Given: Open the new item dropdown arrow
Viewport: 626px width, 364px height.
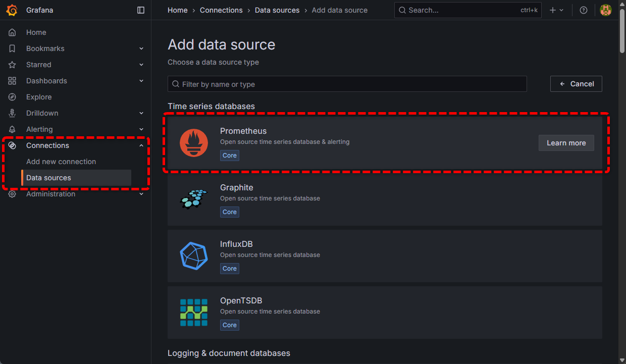Looking at the screenshot, I should [x=561, y=10].
